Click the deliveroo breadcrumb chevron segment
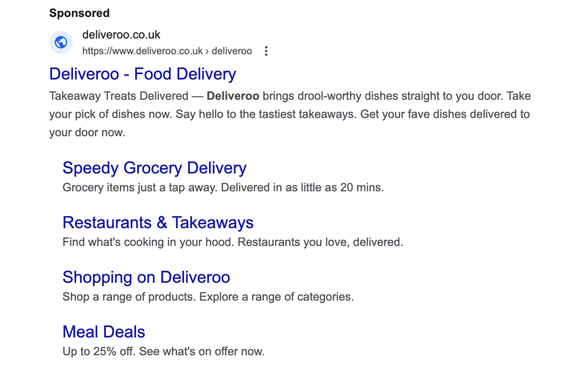Image resolution: width=588 pixels, height=371 pixels. coord(230,51)
